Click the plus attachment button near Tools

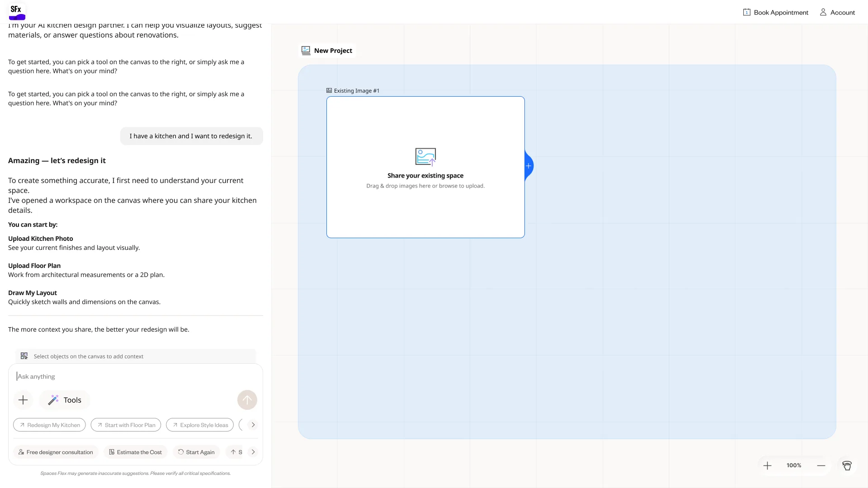23,400
